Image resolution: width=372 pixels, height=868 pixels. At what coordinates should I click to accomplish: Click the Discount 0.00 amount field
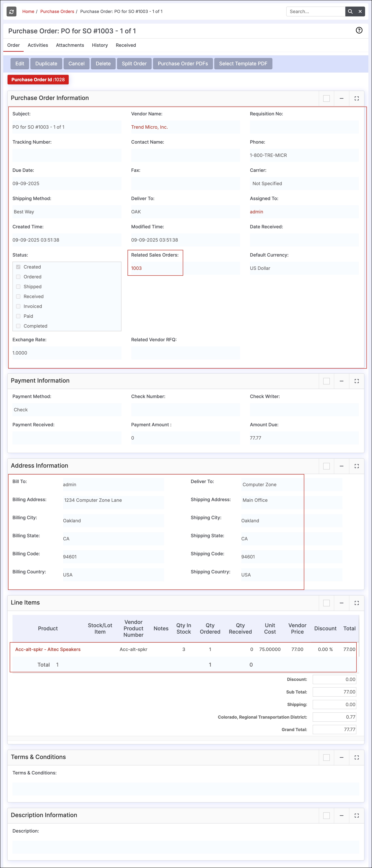[334, 679]
